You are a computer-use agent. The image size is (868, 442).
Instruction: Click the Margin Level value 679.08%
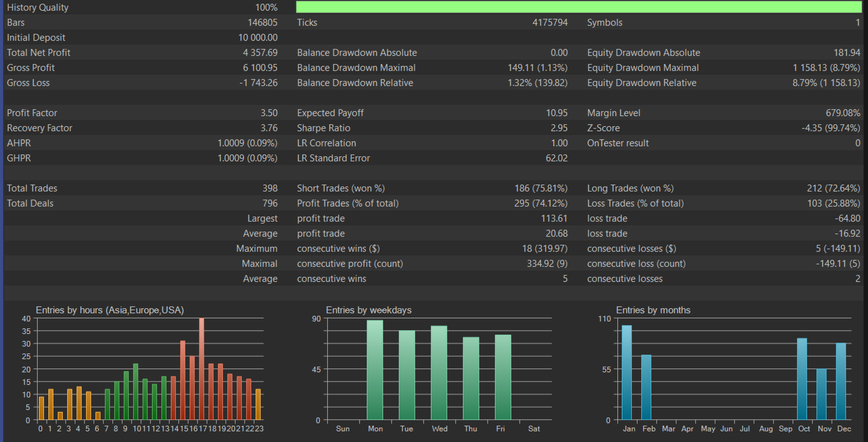[843, 113]
